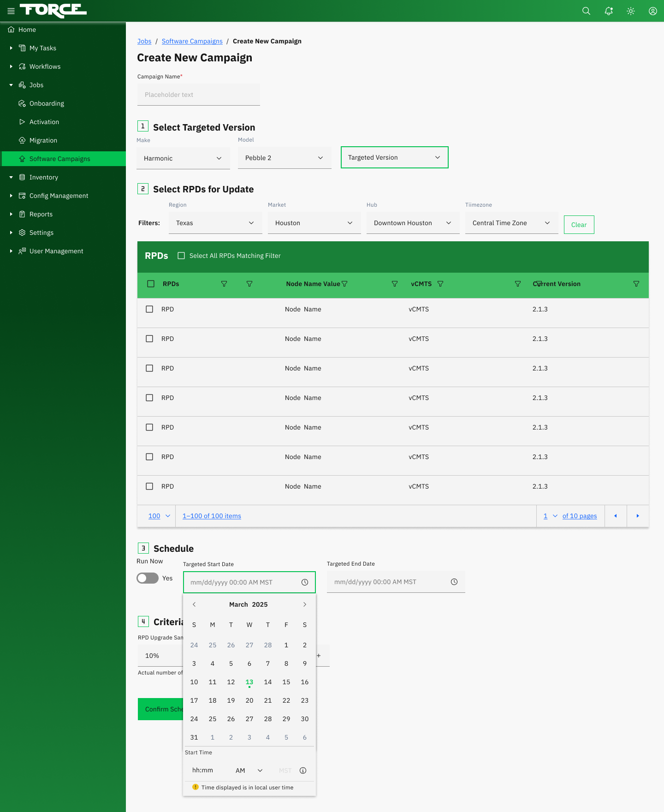Viewport: 664px width, 812px height.
Task: Click the Reports document icon in sidebar
Action: (22, 214)
